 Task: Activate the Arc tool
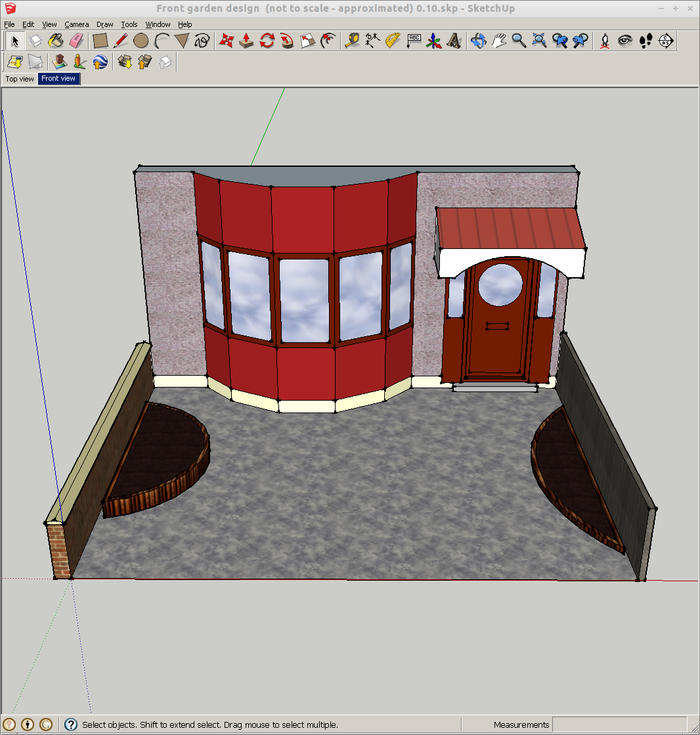tap(161, 41)
